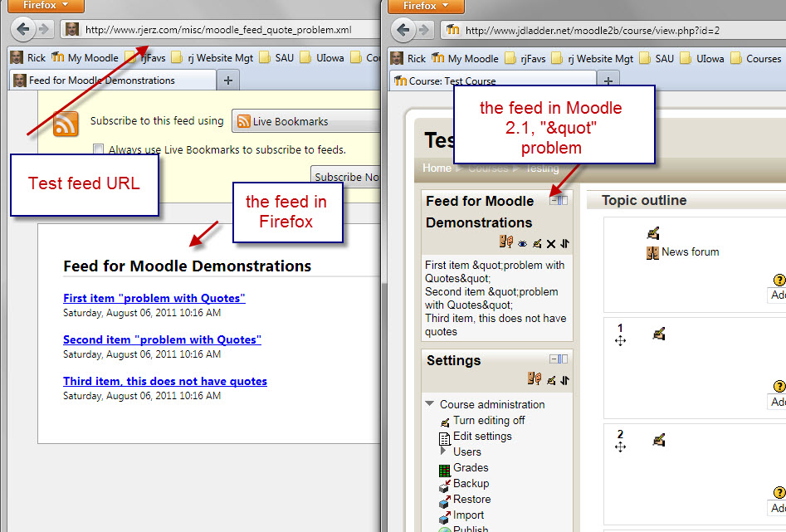Select the Feed for Moodle Demonstrations tab
The height and width of the screenshot is (532, 786).
pyautogui.click(x=113, y=81)
